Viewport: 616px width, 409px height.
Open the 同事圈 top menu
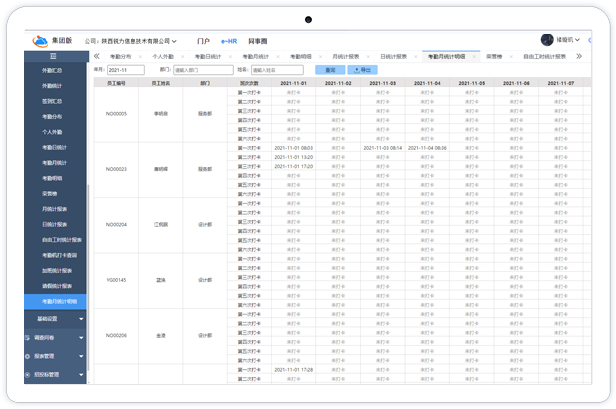[258, 41]
